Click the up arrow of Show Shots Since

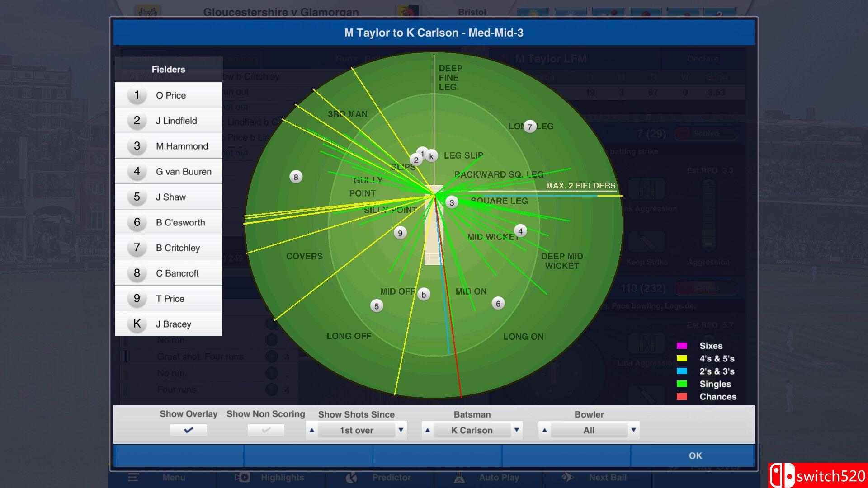(x=312, y=430)
